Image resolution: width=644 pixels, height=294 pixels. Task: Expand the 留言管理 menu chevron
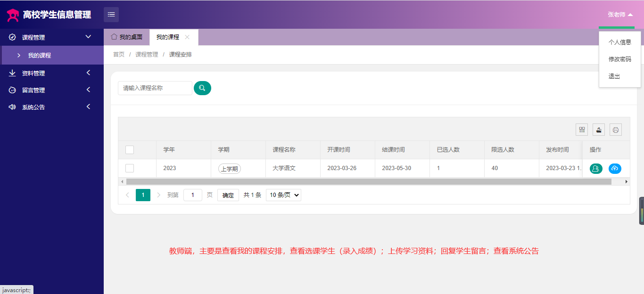[88, 90]
